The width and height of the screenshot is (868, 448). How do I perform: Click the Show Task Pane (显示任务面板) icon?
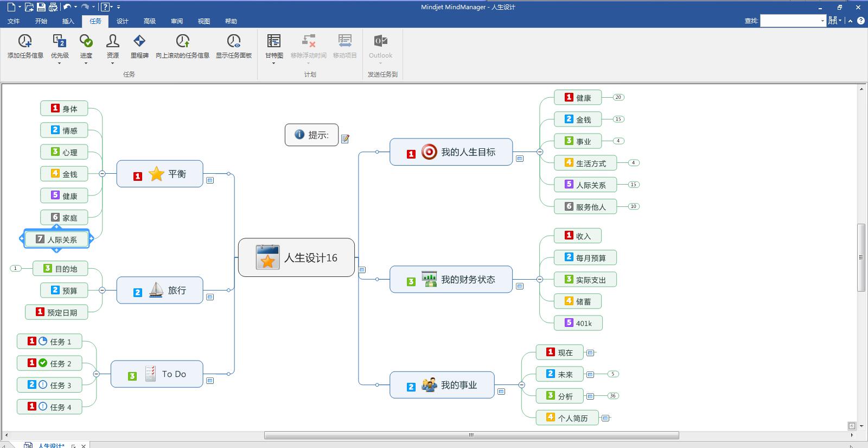click(234, 41)
